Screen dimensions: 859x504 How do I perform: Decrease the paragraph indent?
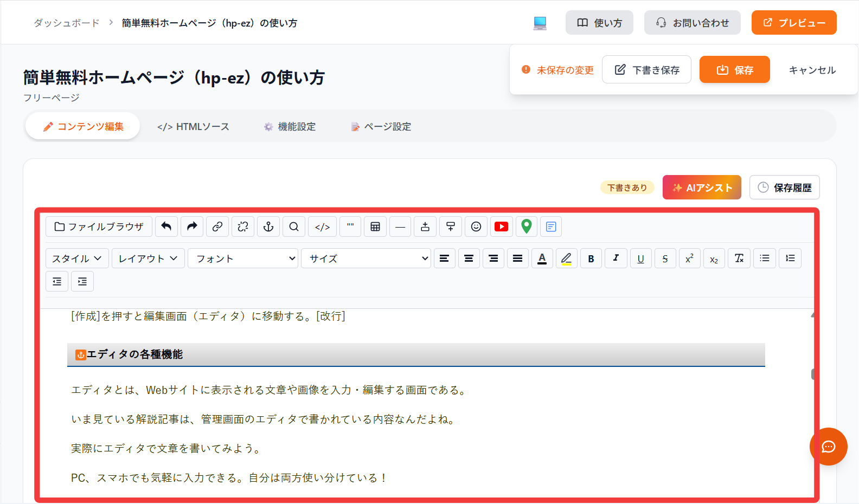click(x=57, y=281)
